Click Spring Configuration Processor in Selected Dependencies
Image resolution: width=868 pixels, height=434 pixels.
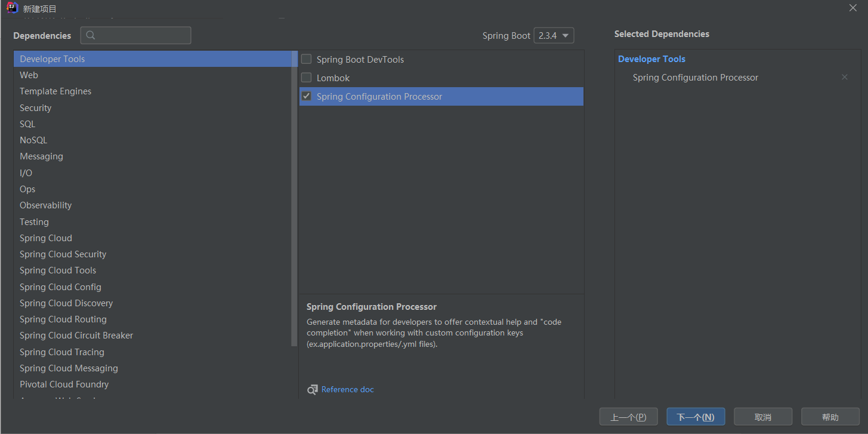(695, 77)
